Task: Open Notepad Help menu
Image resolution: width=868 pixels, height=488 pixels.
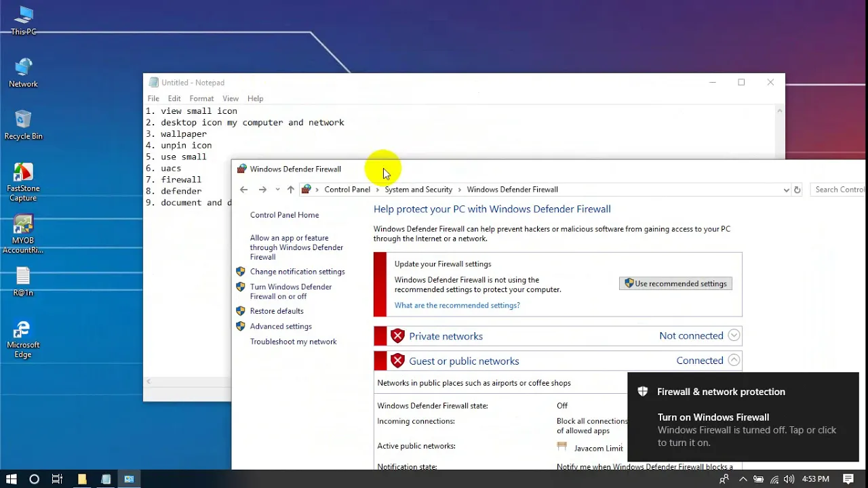Action: click(255, 99)
